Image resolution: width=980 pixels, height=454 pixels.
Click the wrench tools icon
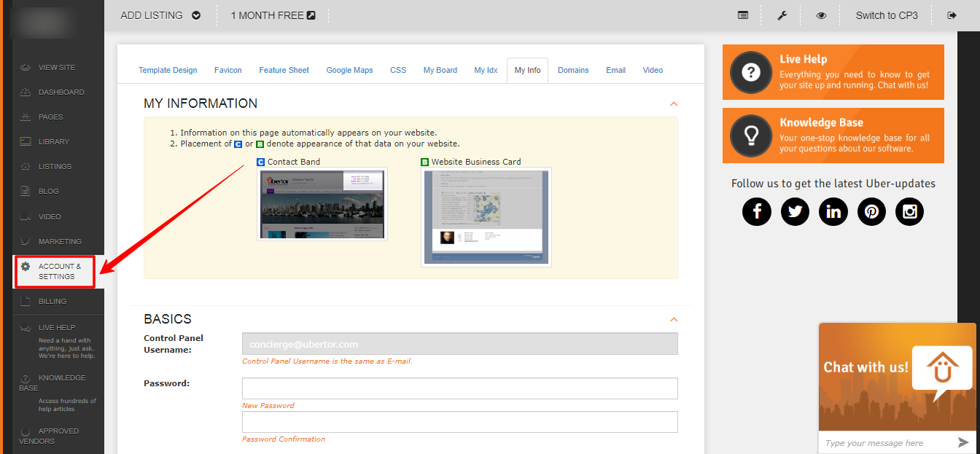point(782,15)
